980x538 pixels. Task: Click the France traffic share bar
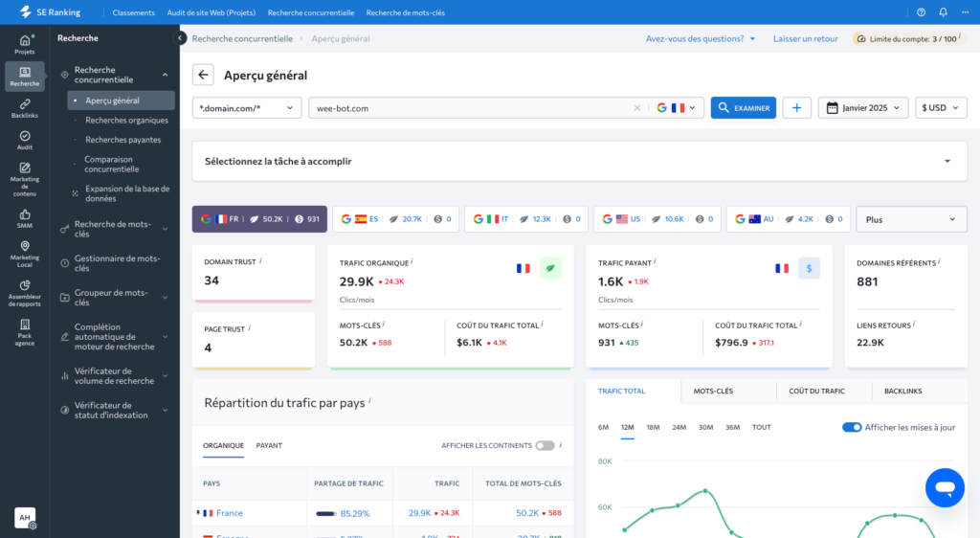325,514
